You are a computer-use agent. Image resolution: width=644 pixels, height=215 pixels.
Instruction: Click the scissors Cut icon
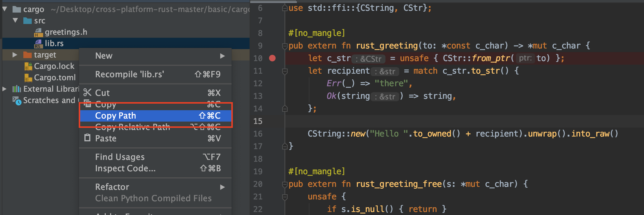87,93
